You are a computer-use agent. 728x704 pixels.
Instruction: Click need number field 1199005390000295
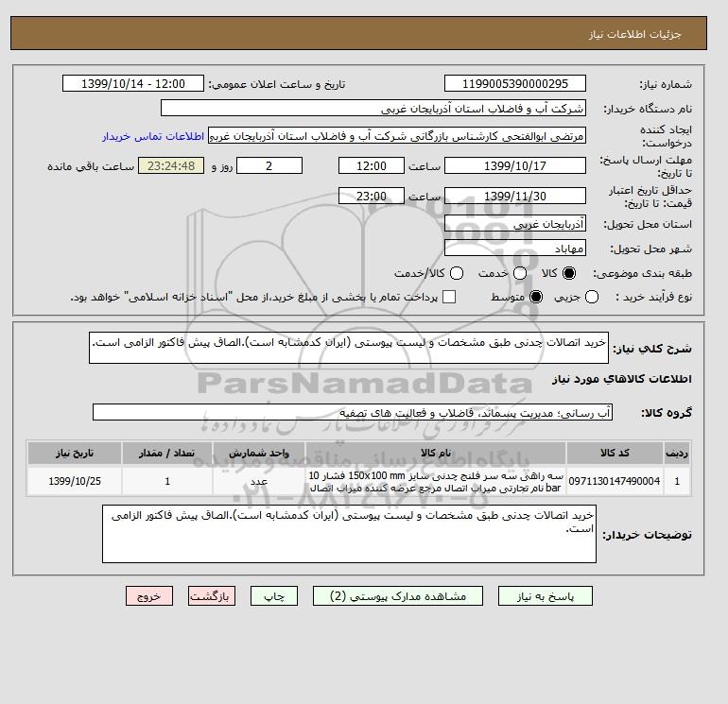click(515, 83)
